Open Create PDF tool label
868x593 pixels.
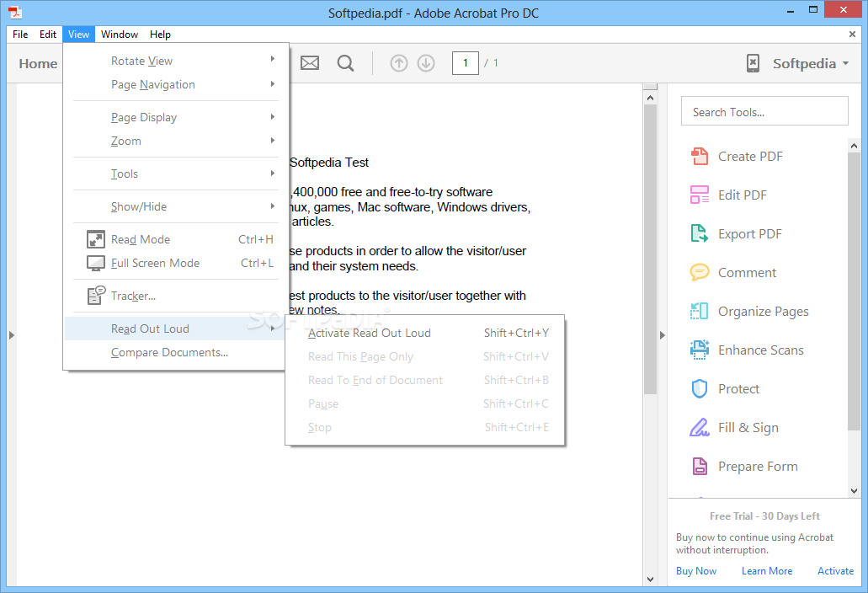point(750,157)
